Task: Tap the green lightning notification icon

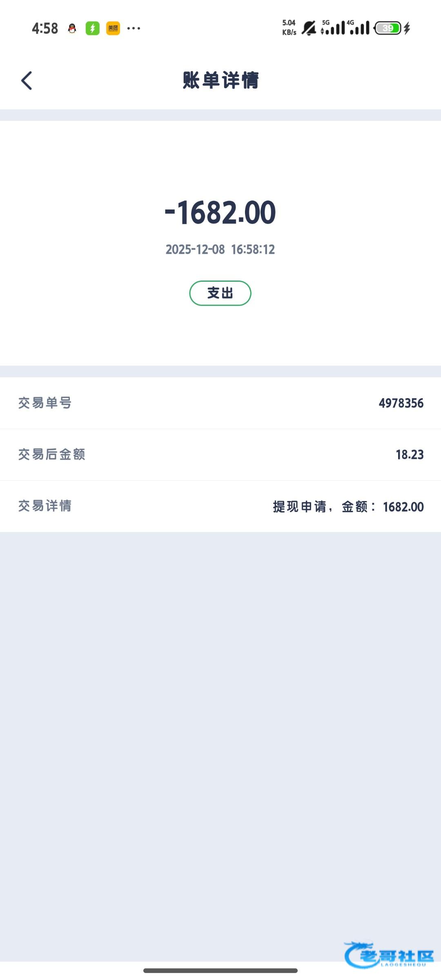Action: [x=93, y=28]
